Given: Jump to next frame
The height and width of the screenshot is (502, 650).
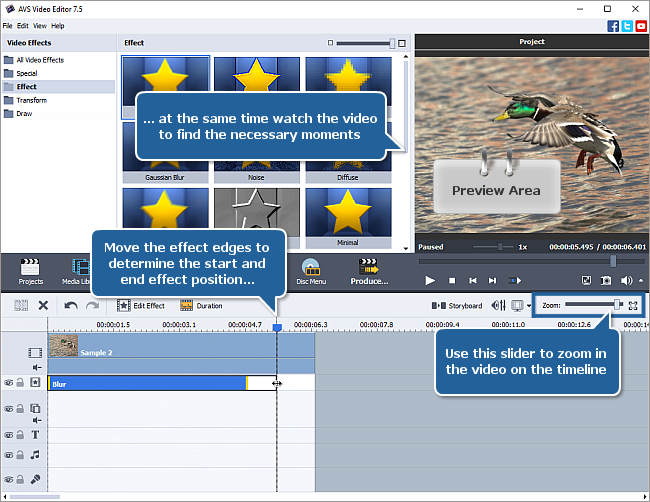Looking at the screenshot, I should [492, 281].
